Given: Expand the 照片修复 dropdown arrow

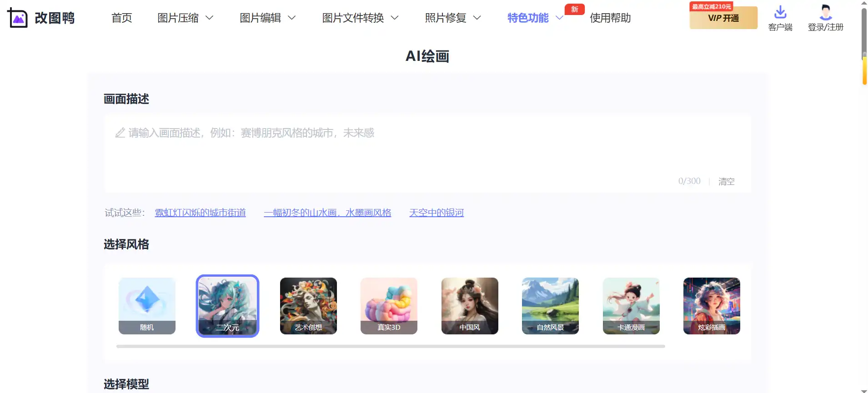Looking at the screenshot, I should [477, 18].
